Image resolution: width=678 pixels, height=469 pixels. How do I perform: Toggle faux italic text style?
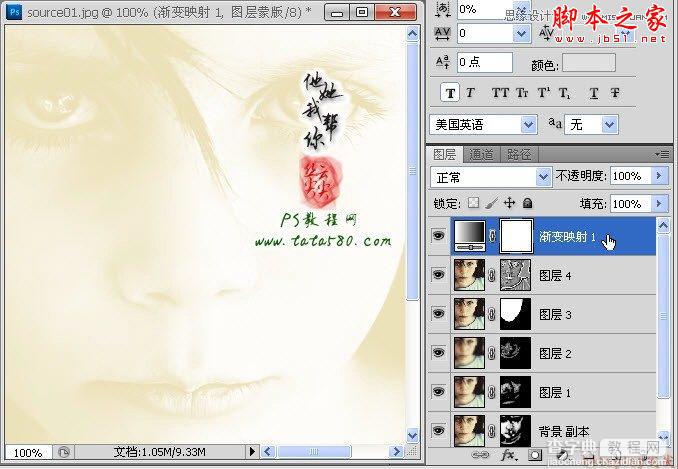470,93
